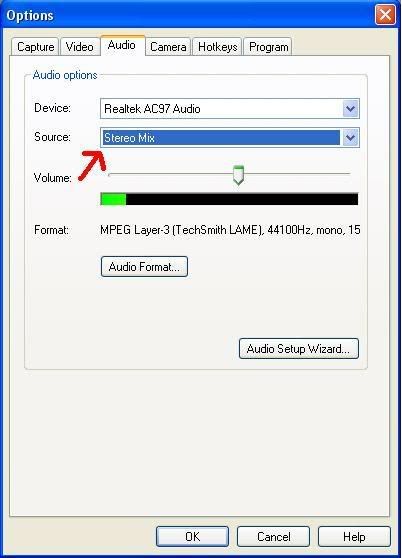Screen dimensions: 402x558
Task: Switch to the Program tab
Action: pos(268,47)
